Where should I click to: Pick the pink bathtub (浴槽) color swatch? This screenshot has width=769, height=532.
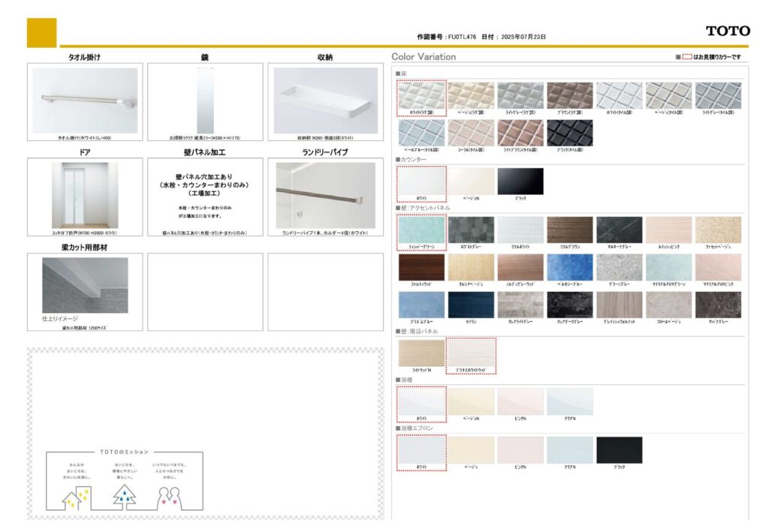pyautogui.click(x=520, y=401)
